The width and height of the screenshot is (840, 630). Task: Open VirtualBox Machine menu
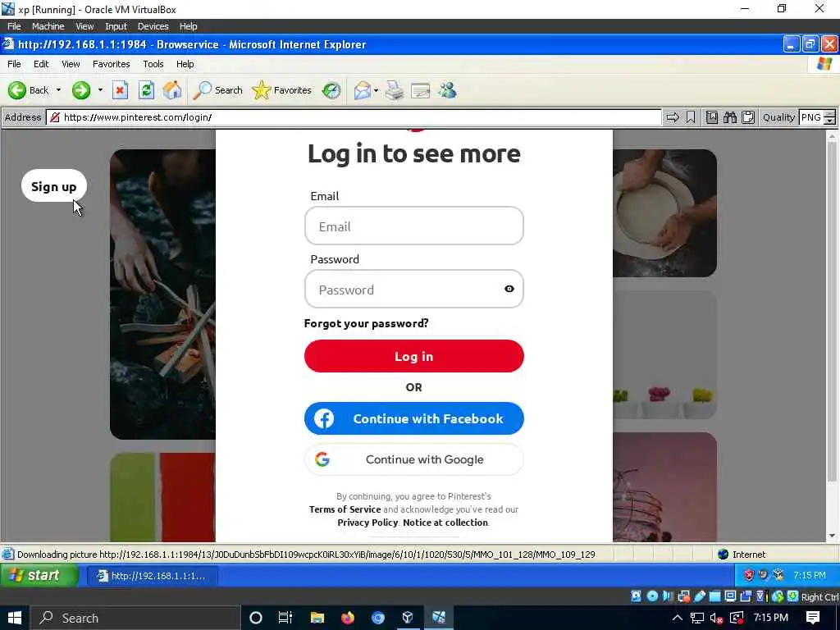point(48,26)
